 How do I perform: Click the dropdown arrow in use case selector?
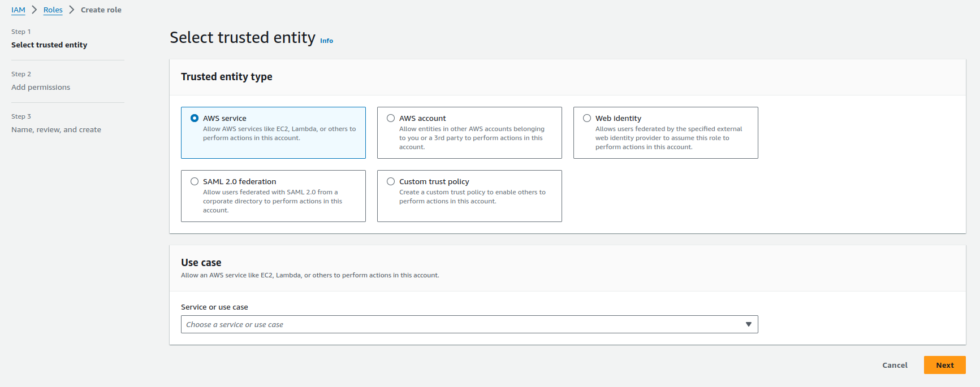748,324
